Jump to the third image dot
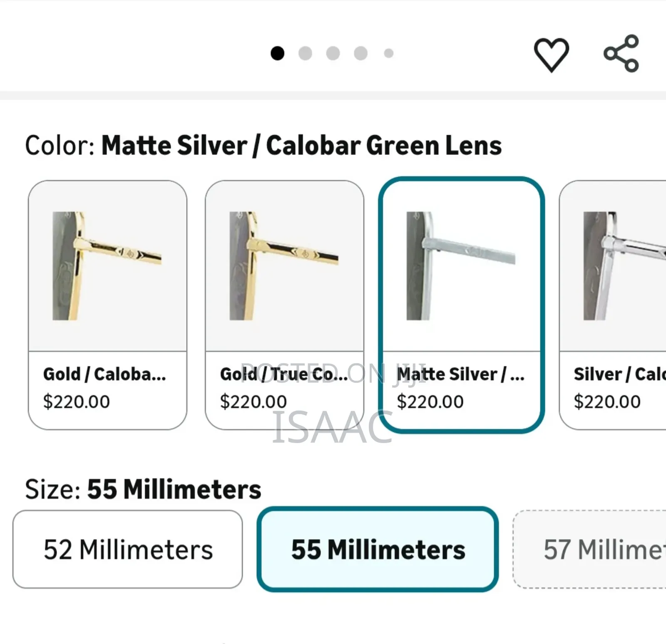The width and height of the screenshot is (666, 644). coord(333,53)
